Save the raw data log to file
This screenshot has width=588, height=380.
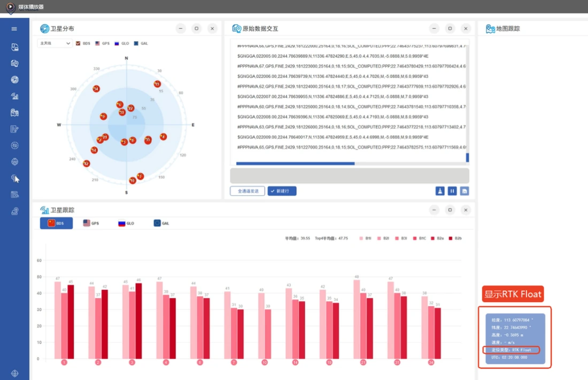[464, 191]
